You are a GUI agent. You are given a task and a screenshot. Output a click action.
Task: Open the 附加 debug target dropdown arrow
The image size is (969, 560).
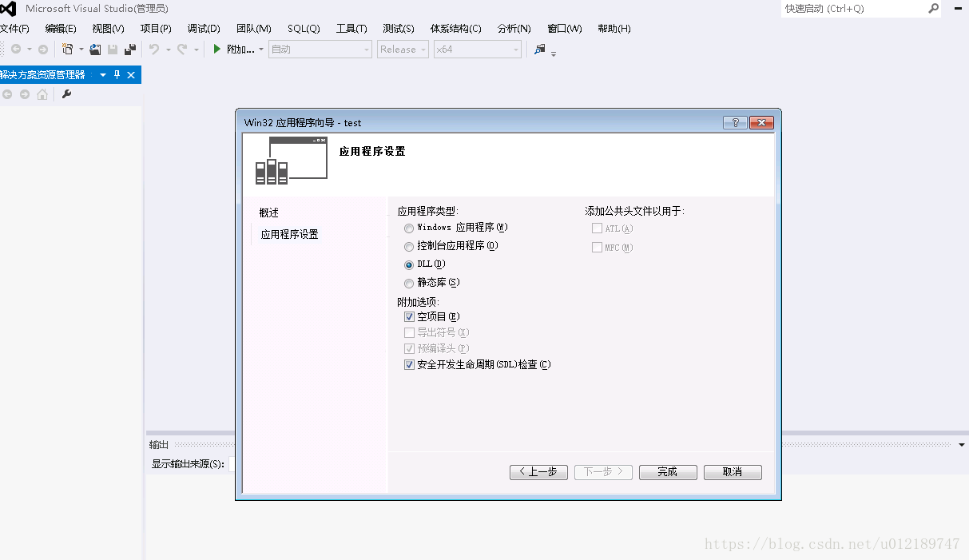(x=261, y=50)
